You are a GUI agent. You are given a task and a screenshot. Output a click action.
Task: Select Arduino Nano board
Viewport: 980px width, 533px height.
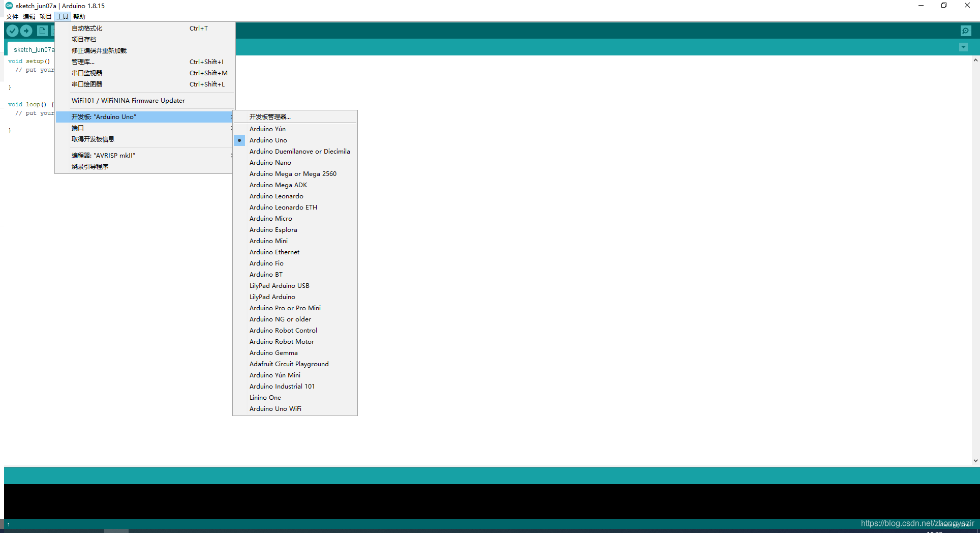tap(295, 162)
